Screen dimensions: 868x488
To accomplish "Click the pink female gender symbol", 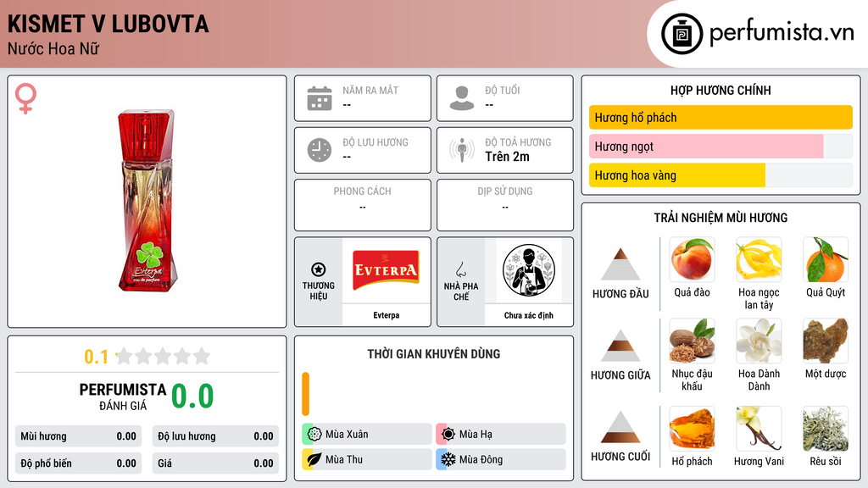I will pyautogui.click(x=25, y=98).
